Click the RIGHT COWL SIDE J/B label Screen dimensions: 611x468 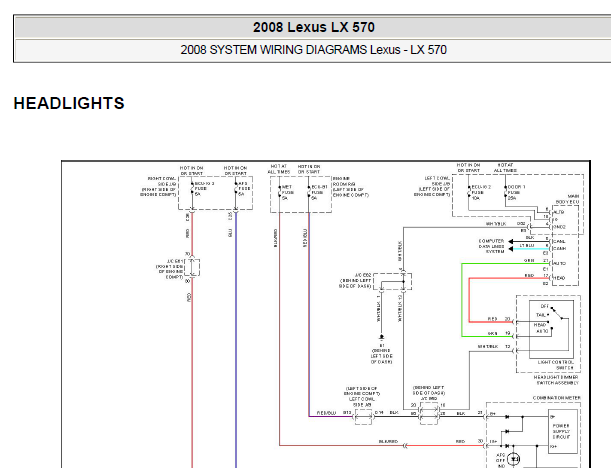(x=159, y=186)
